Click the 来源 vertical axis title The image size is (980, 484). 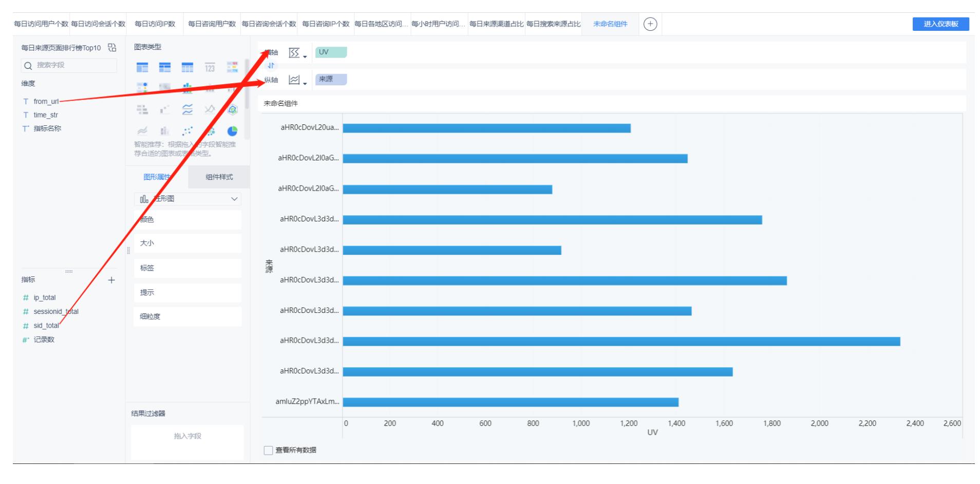pos(269,266)
